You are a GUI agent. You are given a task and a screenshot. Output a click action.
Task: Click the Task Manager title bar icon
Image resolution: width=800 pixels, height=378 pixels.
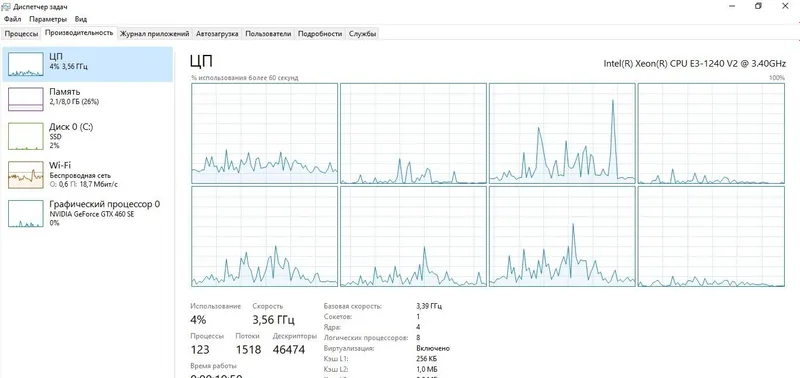pos(7,6)
